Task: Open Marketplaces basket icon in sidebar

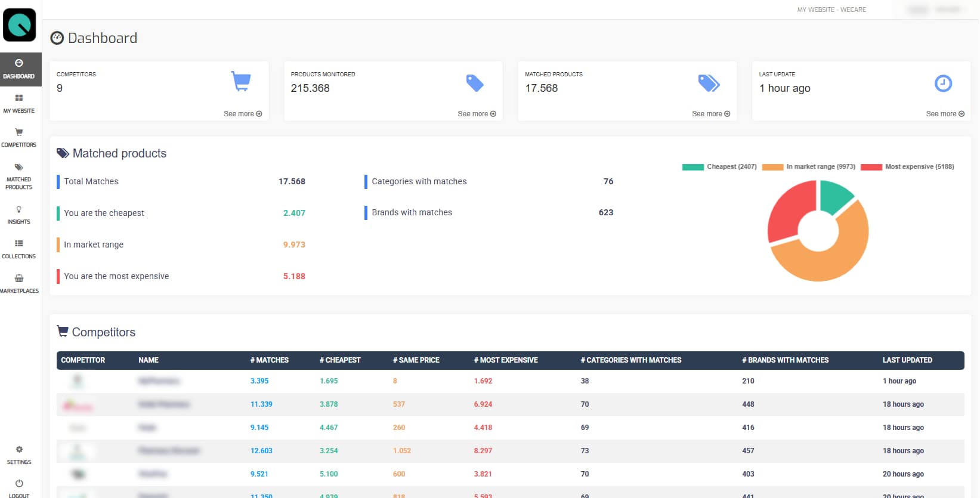Action: click(19, 283)
